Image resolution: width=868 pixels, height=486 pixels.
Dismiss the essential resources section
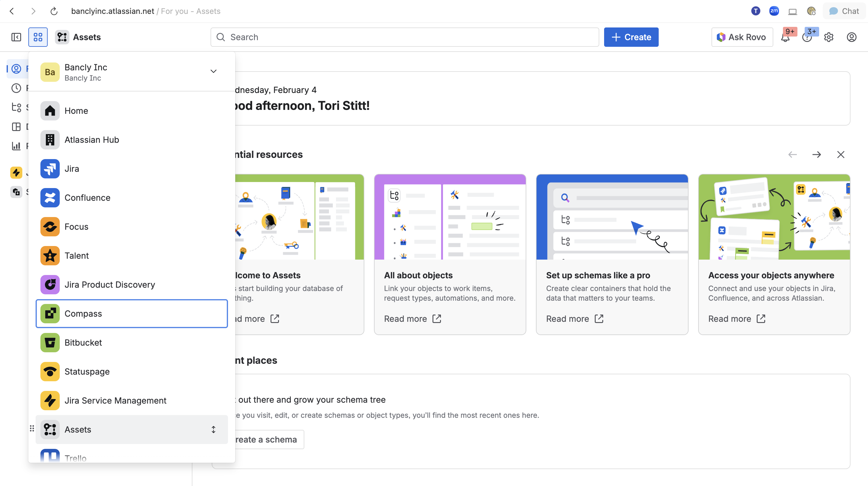pyautogui.click(x=841, y=155)
